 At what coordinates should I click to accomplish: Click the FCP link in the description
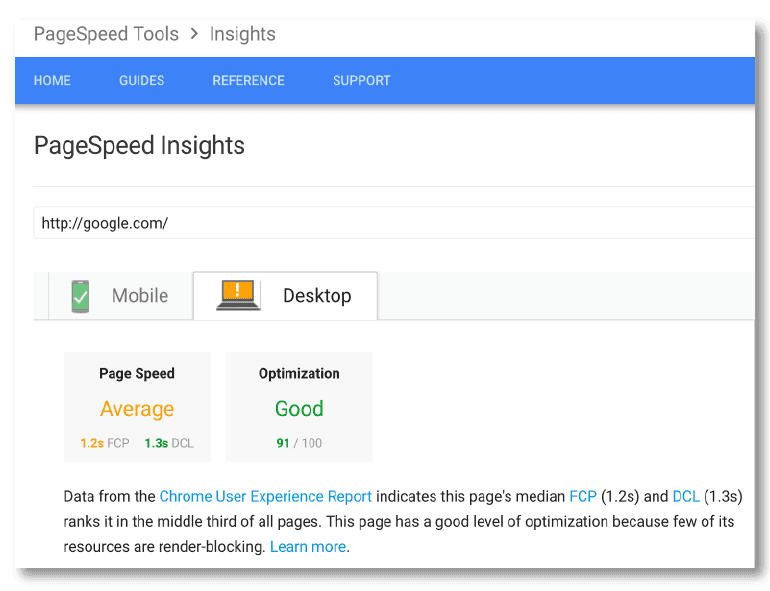(582, 496)
